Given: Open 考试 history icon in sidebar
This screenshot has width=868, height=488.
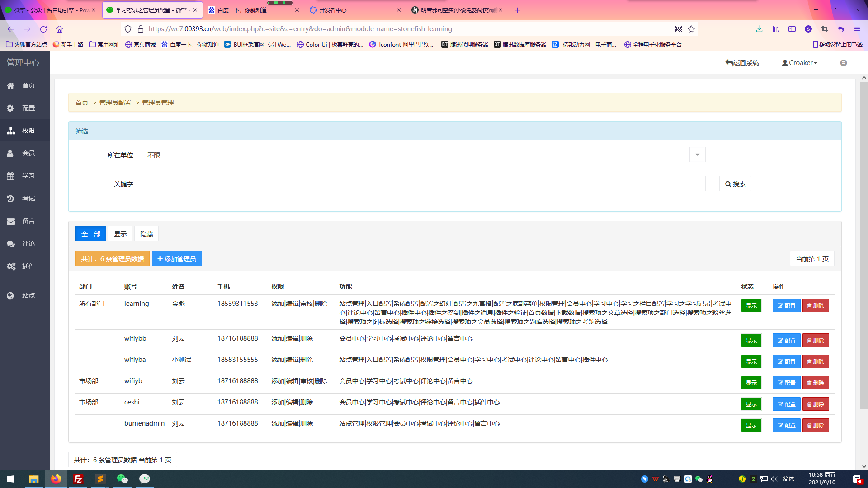Looking at the screenshot, I should click(x=11, y=198).
